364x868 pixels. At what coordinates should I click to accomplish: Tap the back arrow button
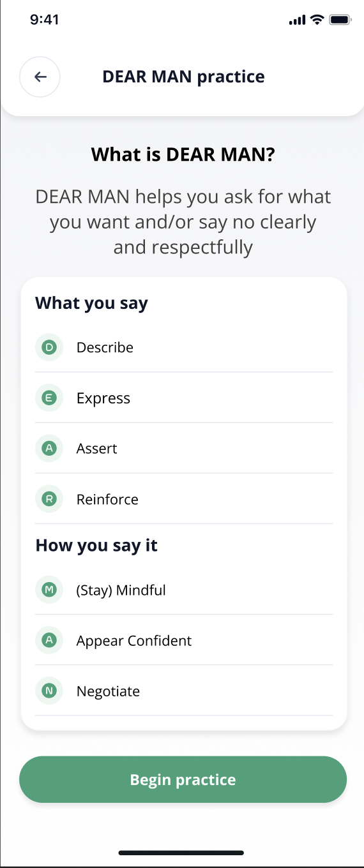[40, 77]
